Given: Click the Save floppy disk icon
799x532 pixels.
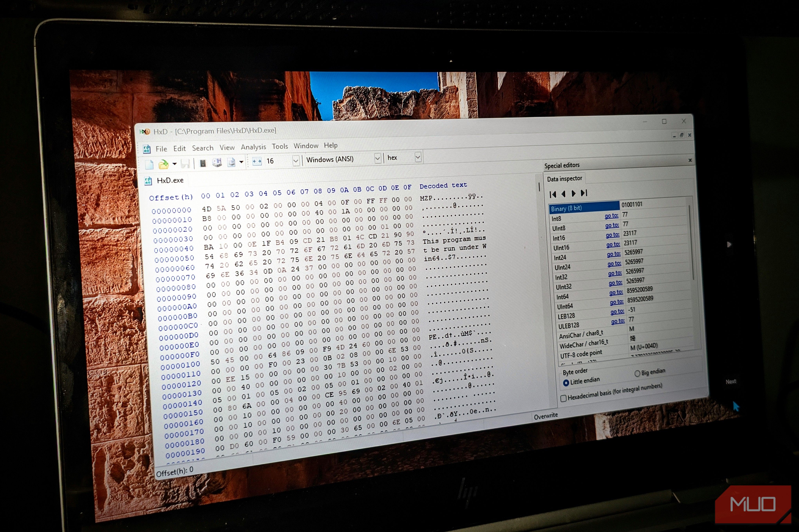Looking at the screenshot, I should (x=185, y=164).
